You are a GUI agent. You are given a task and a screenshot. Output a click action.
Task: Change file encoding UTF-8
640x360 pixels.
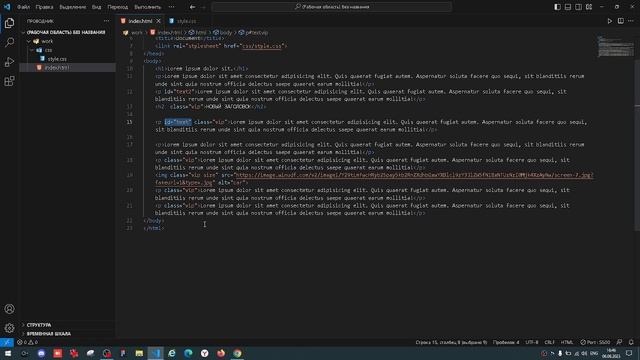[532, 342]
